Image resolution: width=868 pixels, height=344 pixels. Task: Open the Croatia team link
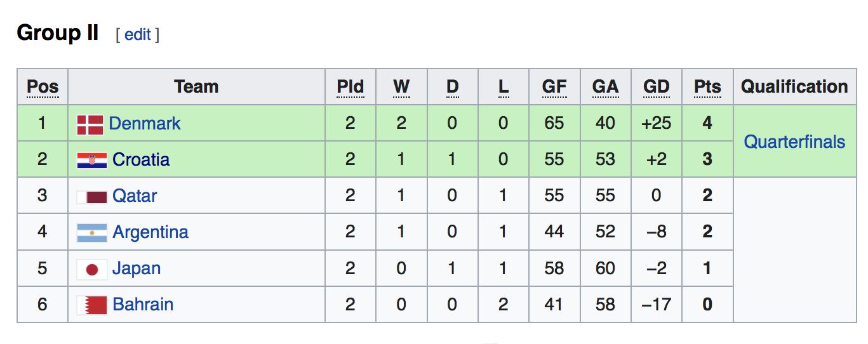click(141, 159)
